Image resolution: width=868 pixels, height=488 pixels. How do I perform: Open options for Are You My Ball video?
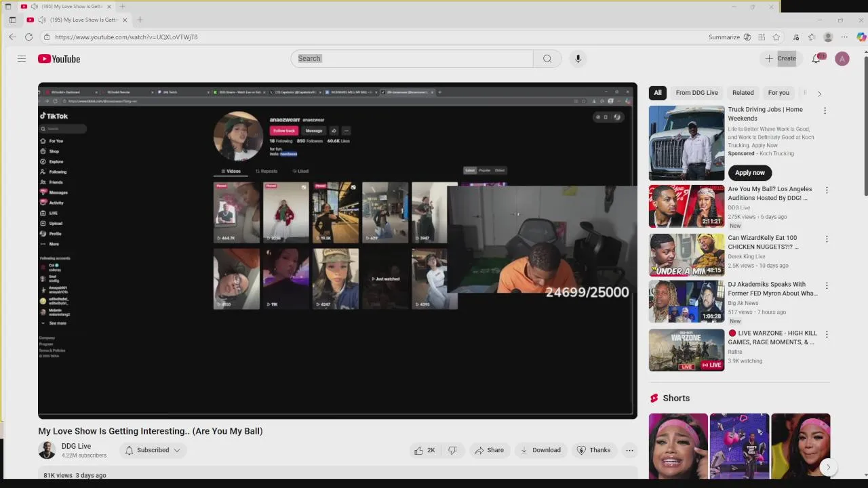click(x=826, y=190)
